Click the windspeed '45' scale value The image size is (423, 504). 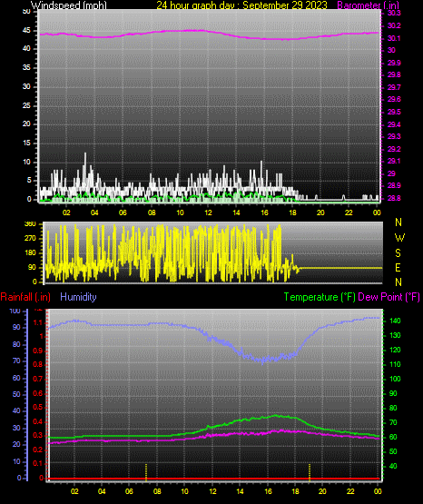point(26,30)
